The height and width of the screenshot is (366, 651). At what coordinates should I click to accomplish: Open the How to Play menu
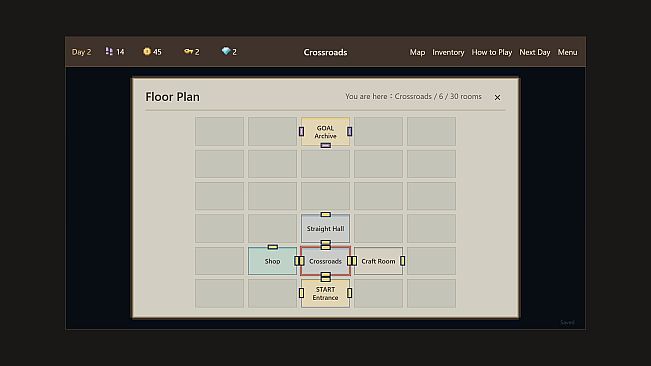tap(492, 52)
